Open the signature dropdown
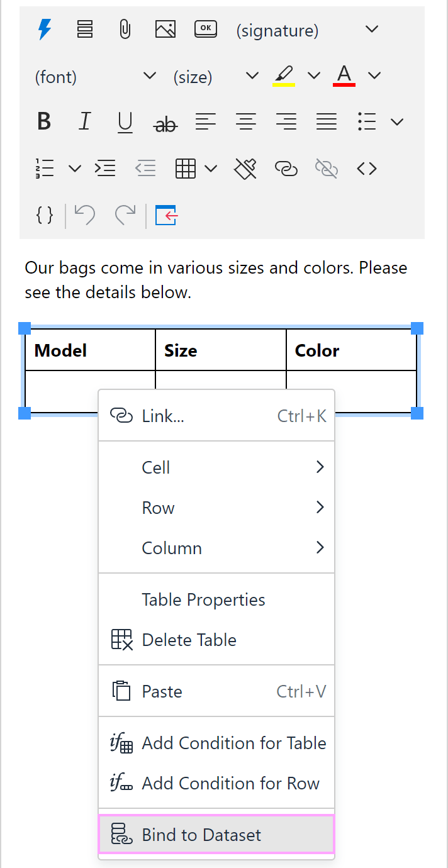Screen dimensions: 448x868 tap(308, 30)
